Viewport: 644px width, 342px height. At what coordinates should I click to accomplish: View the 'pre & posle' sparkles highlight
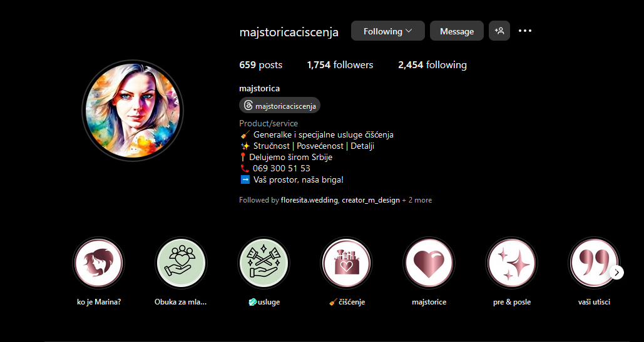coord(511,263)
